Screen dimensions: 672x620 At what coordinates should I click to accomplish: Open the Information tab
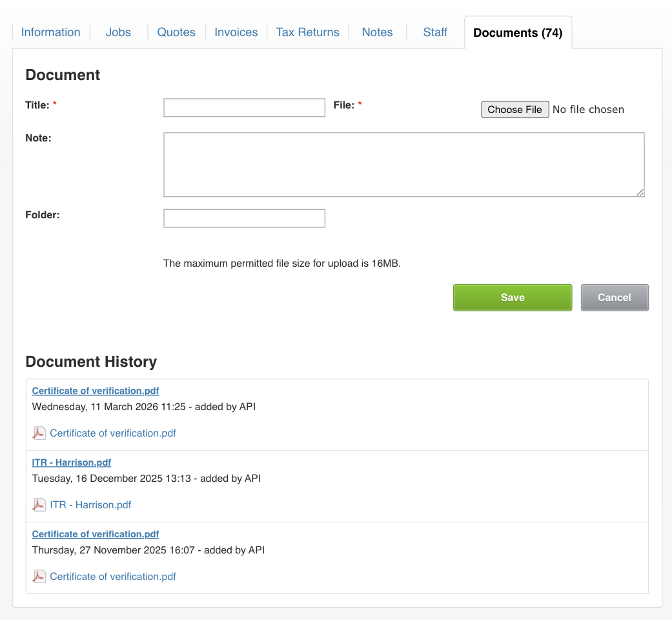pyautogui.click(x=50, y=32)
